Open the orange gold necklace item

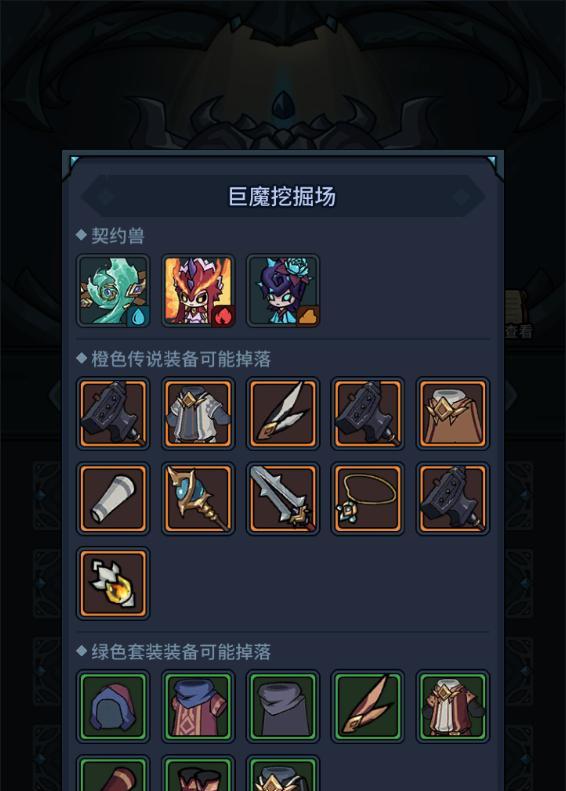click(x=368, y=498)
